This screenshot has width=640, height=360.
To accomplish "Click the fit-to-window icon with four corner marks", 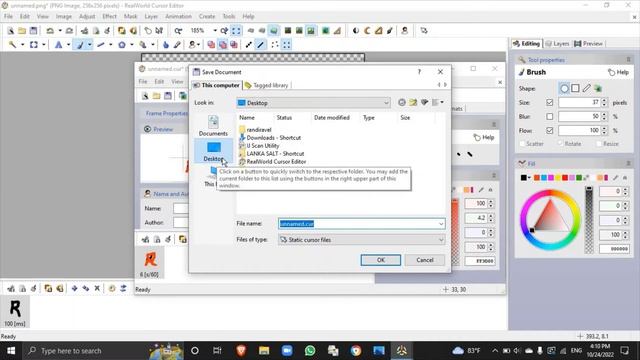I will click(x=236, y=31).
